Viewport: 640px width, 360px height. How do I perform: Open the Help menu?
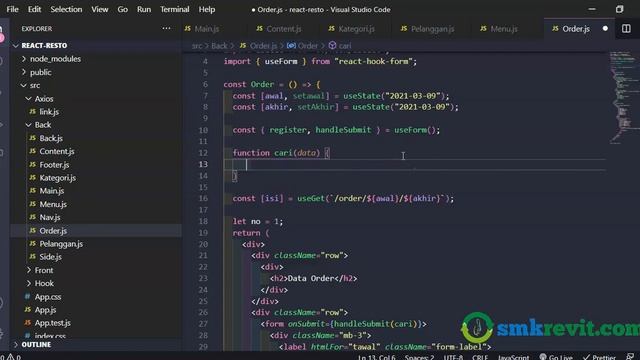point(207,9)
